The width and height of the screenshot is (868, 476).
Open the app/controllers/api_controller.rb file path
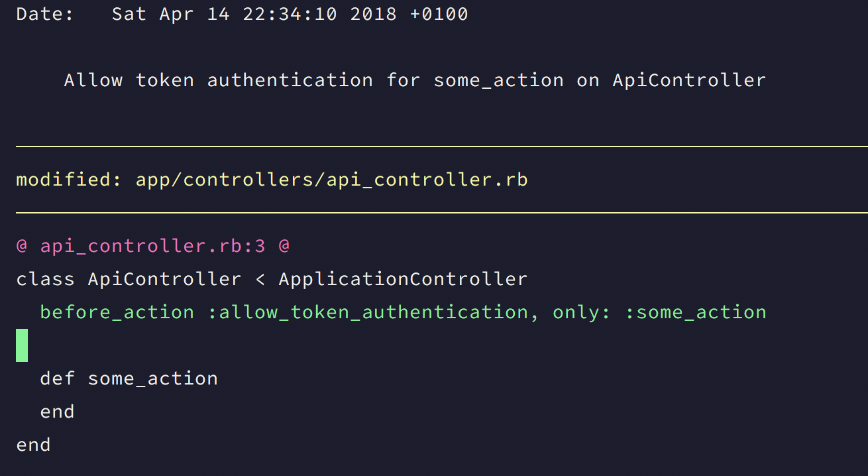(x=331, y=180)
